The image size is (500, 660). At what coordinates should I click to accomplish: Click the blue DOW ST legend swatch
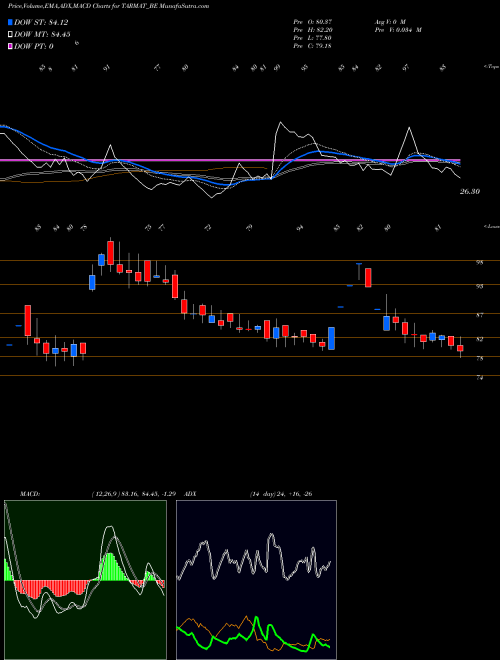click(11, 22)
